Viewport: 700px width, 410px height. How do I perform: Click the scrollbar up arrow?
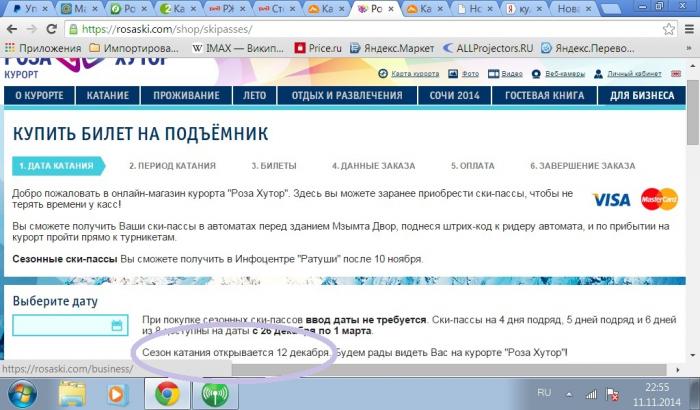(692, 66)
